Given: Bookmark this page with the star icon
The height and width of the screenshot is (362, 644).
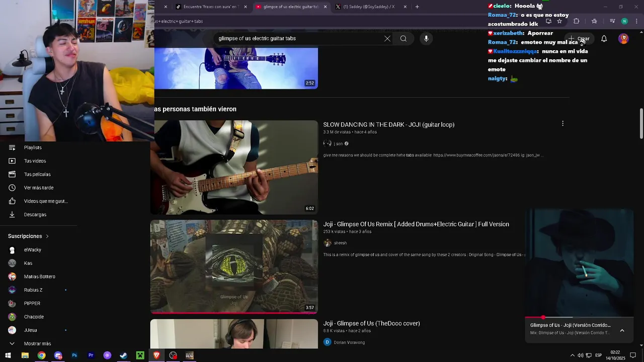Looking at the screenshot, I should (x=559, y=21).
